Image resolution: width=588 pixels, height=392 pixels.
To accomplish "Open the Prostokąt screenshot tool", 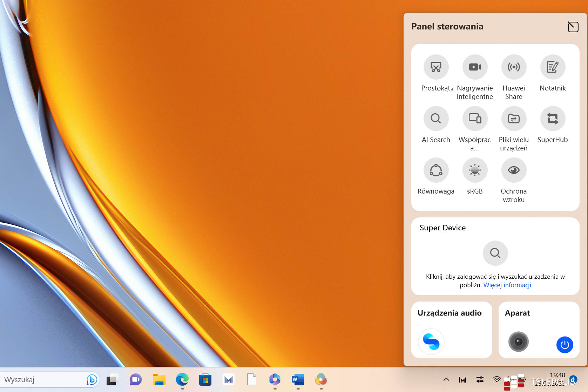I will 436,67.
